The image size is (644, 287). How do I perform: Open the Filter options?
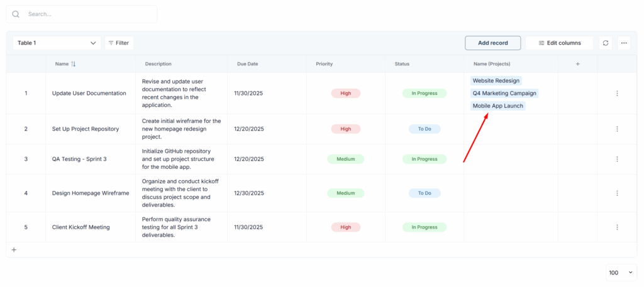tap(119, 43)
